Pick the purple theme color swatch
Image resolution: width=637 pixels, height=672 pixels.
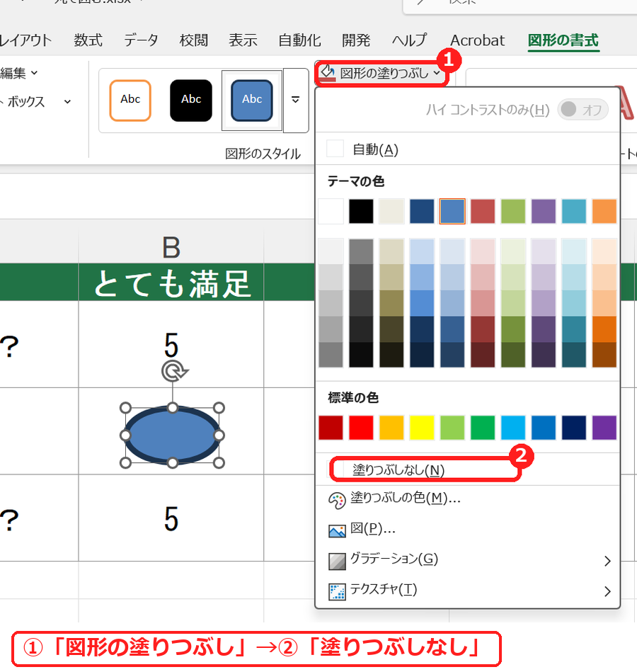pyautogui.click(x=544, y=211)
